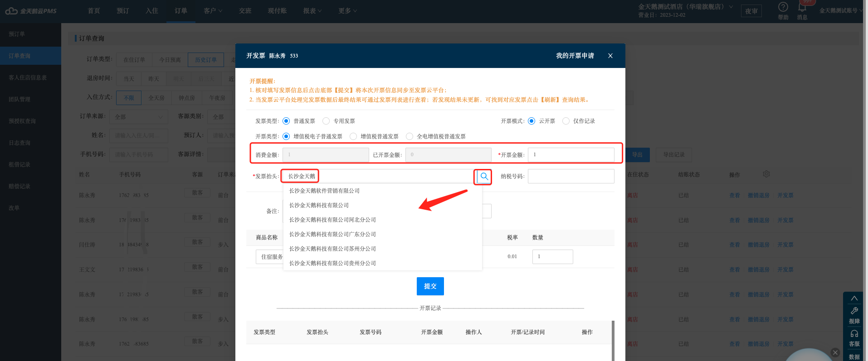Open 交班 in top navigation
This screenshot has height=361, width=868.
(245, 11)
